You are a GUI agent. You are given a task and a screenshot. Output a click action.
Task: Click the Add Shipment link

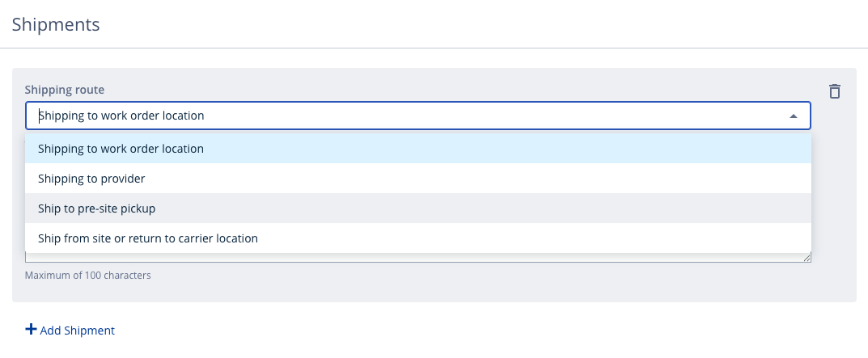pyautogui.click(x=77, y=331)
